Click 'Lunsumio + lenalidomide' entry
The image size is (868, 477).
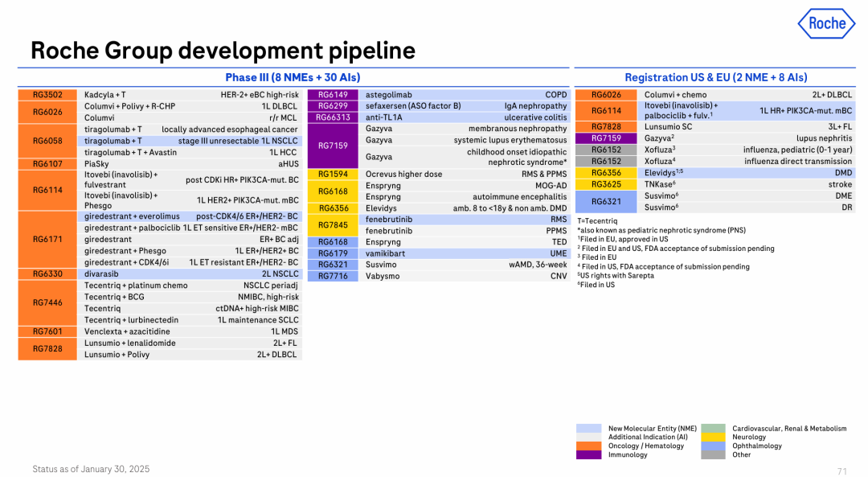(130, 343)
